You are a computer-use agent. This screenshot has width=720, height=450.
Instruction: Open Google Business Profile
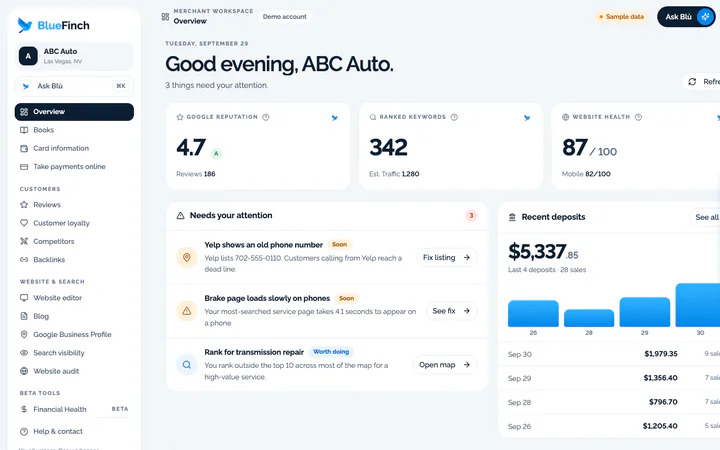click(x=74, y=335)
